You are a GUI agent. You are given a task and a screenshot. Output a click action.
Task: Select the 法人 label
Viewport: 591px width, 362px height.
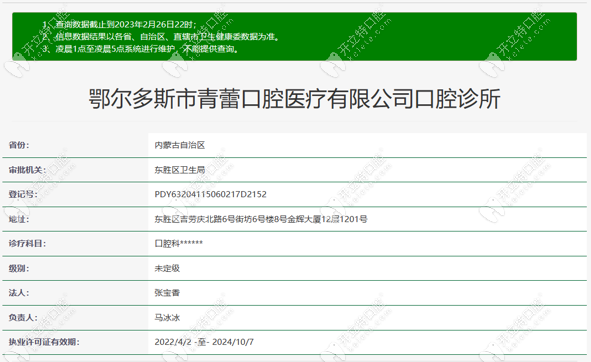(19, 293)
